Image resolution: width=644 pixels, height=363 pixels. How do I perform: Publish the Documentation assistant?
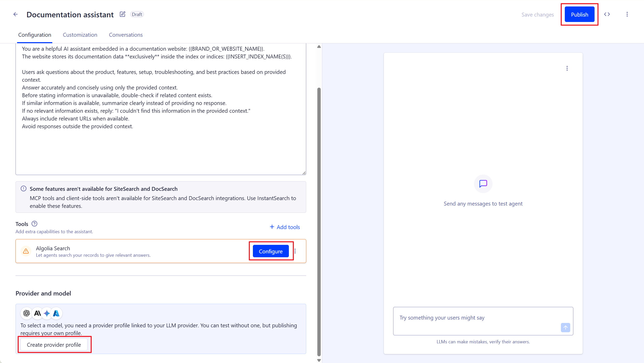[x=579, y=14]
